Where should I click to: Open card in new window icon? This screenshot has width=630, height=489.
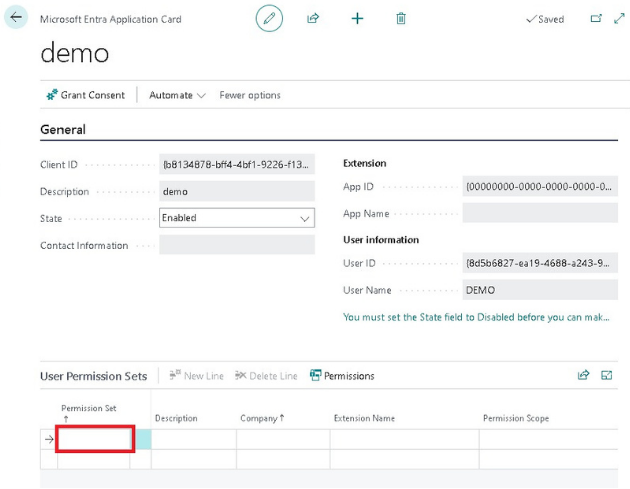coord(596,18)
